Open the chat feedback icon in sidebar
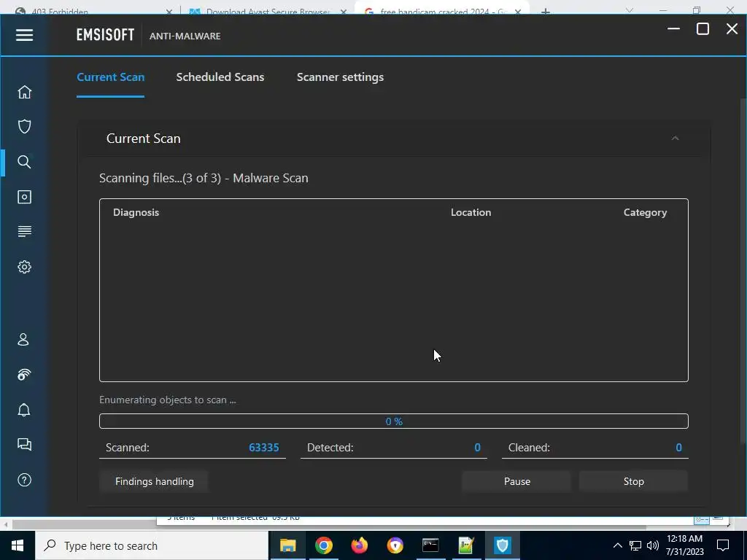 pos(24,444)
